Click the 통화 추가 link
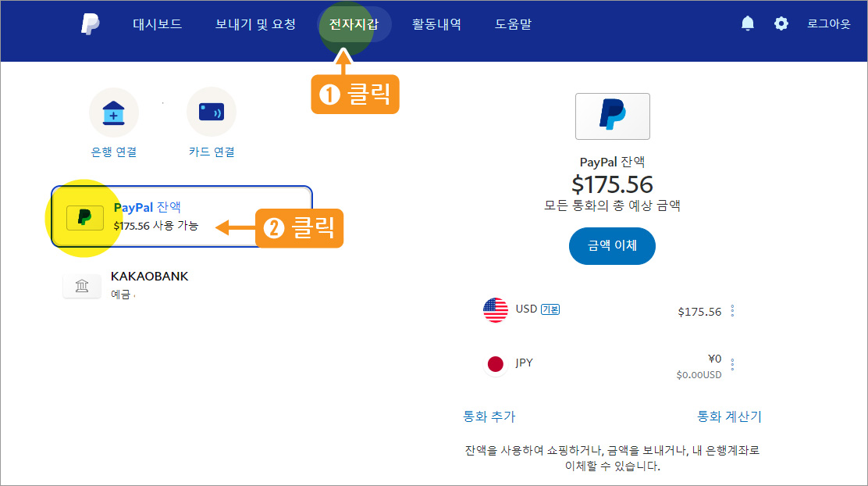The width and height of the screenshot is (868, 486). 489,416
